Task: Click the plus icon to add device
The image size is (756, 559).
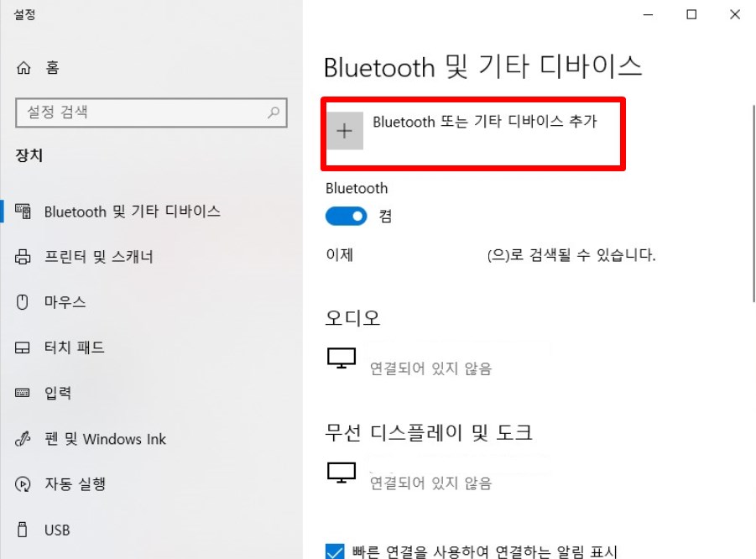Action: pyautogui.click(x=345, y=131)
